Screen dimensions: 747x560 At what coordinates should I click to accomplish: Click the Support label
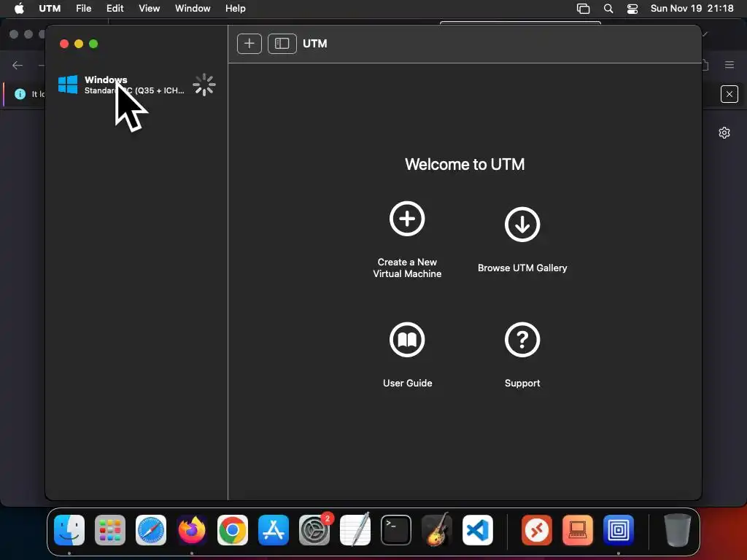click(522, 383)
